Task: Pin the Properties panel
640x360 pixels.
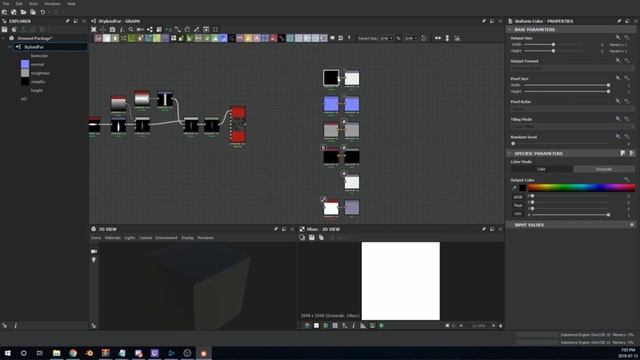Action: (x=619, y=21)
